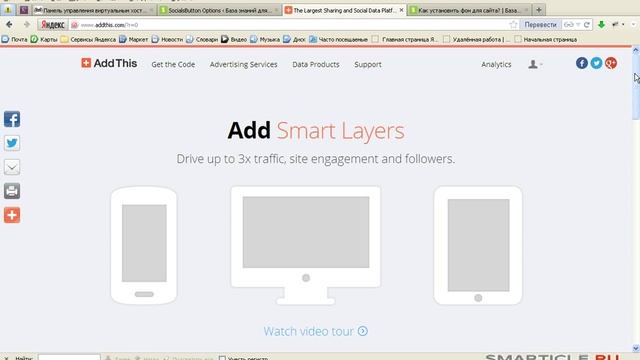The height and width of the screenshot is (360, 640).
Task: Click the scrollbar up arrow
Action: [x=636, y=50]
